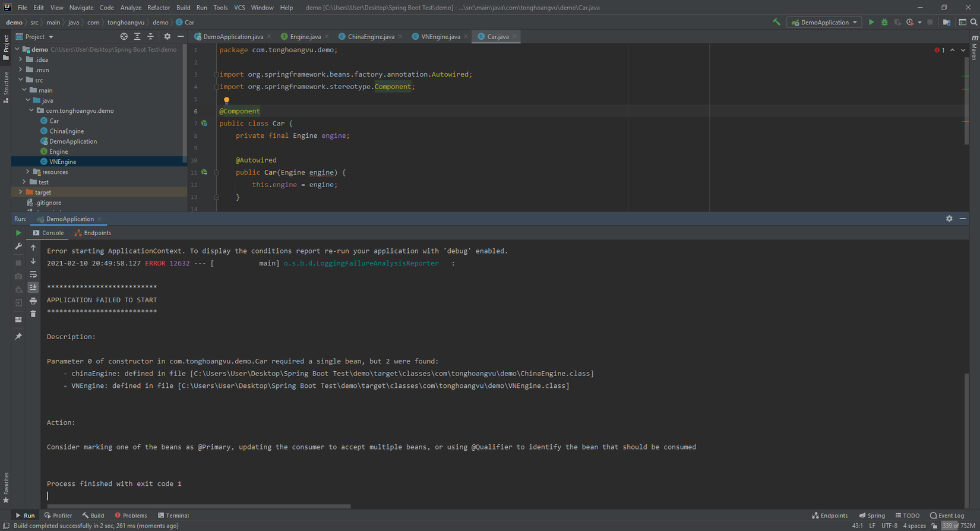Click the green Build Project hammer icon

(x=776, y=22)
